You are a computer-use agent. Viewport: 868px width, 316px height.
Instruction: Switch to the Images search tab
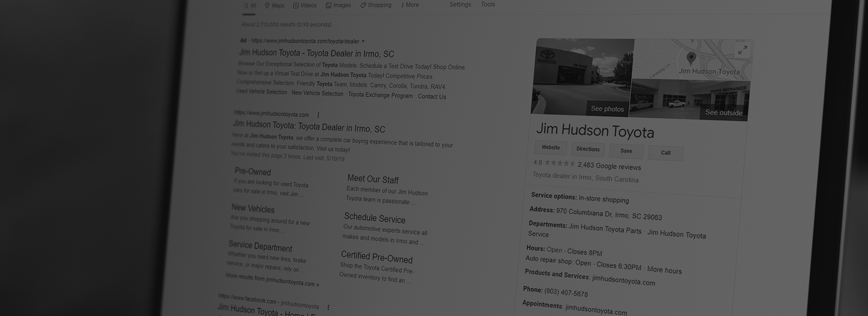[338, 5]
